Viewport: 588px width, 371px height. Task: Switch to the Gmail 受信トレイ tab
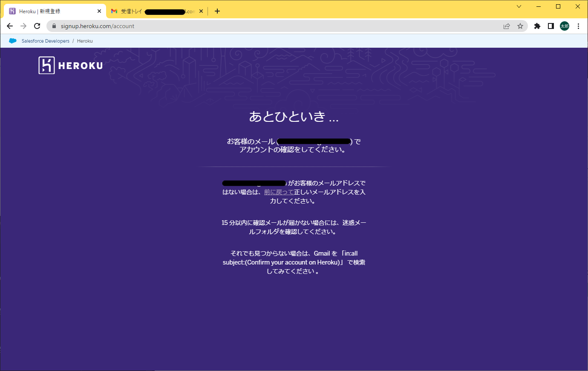pos(157,11)
